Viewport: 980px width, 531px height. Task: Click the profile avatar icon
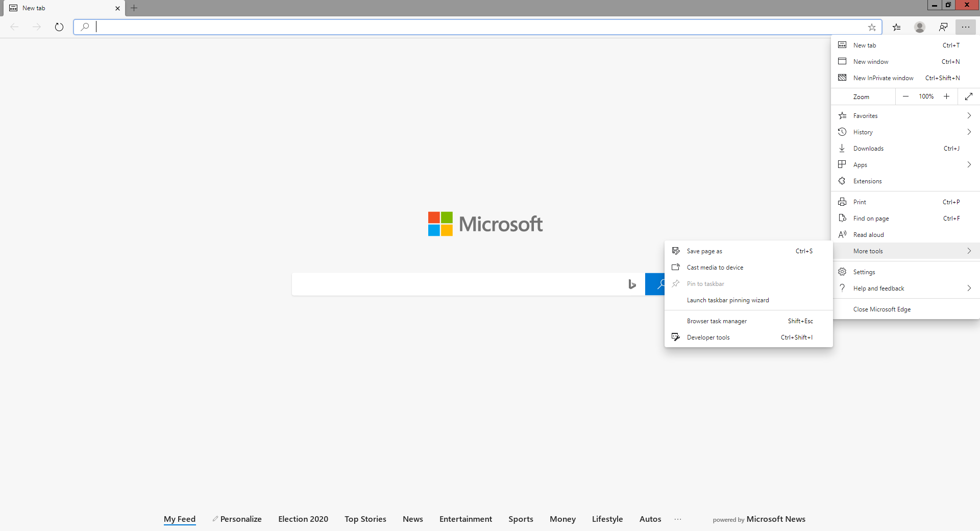click(920, 27)
